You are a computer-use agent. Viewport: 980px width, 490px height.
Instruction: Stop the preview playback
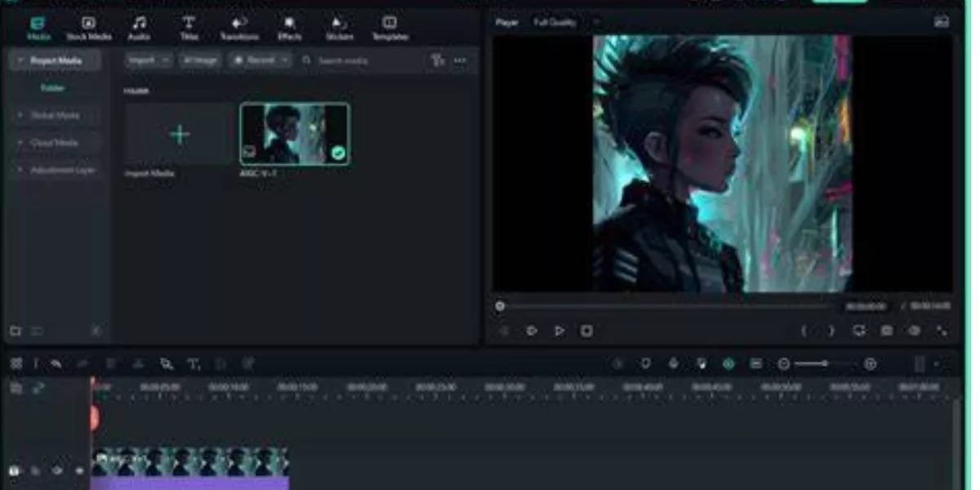coord(586,331)
